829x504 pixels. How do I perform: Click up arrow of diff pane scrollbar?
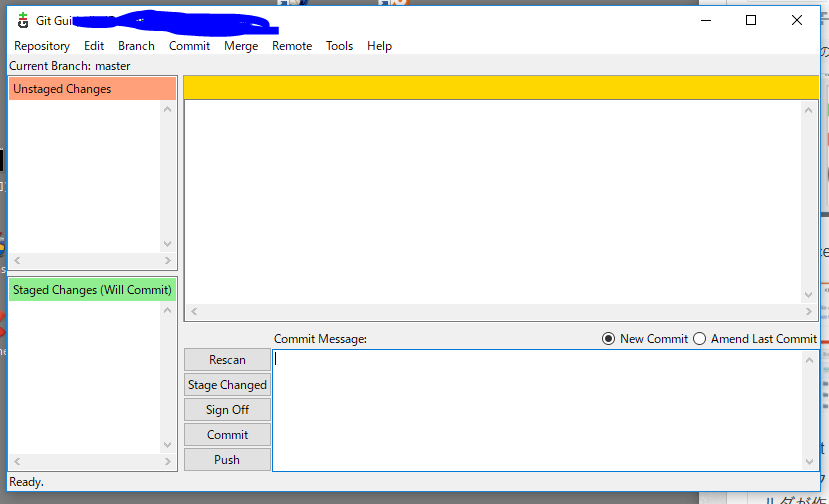(808, 110)
